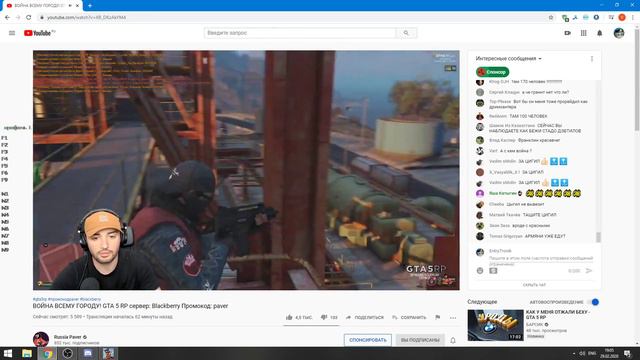Toggle channel notification bell beside subscribe
640x360 pixels.
click(x=453, y=340)
